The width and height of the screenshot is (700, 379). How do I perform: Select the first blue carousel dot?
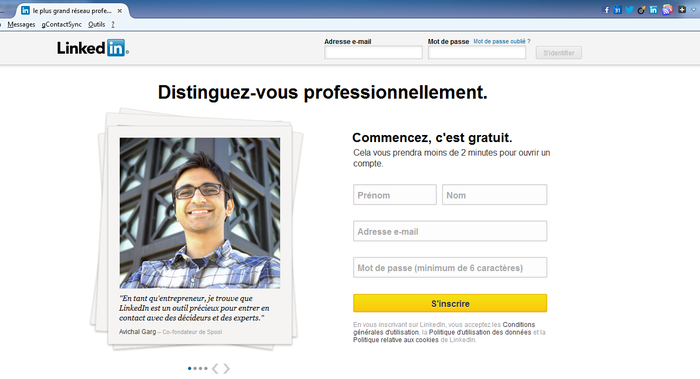pos(190,368)
